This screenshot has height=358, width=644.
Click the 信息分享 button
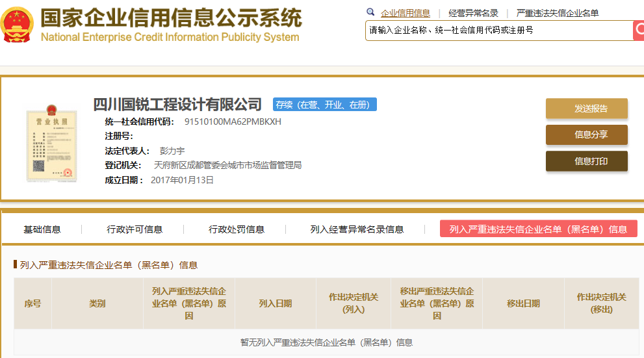click(x=587, y=134)
